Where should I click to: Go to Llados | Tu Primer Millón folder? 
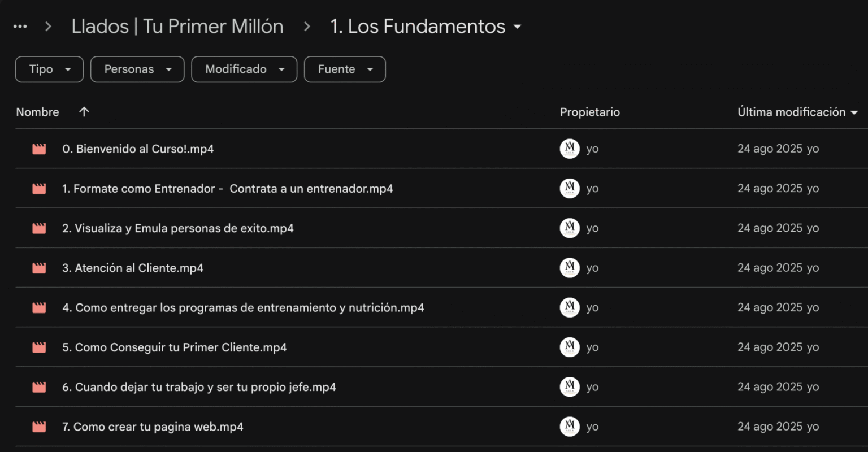click(x=177, y=27)
